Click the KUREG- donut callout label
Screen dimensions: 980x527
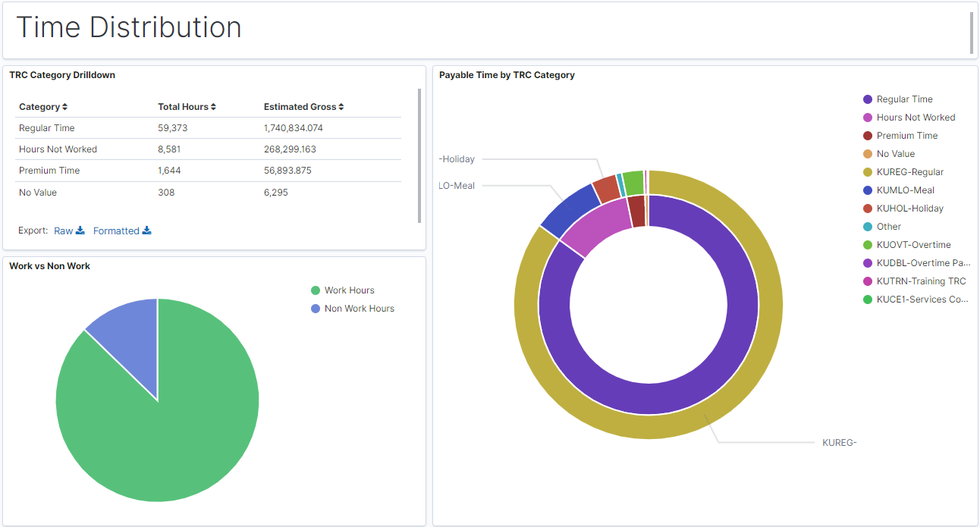(840, 443)
